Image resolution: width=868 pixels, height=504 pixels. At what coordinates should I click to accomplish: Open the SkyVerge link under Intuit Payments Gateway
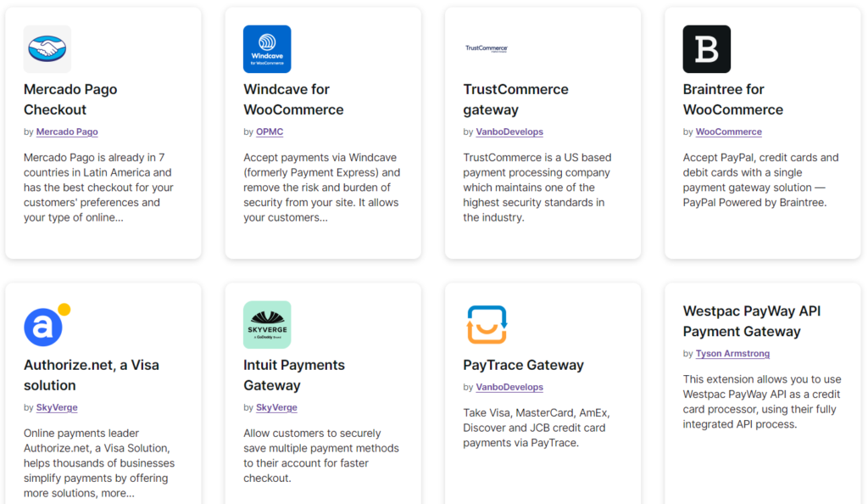click(x=276, y=407)
